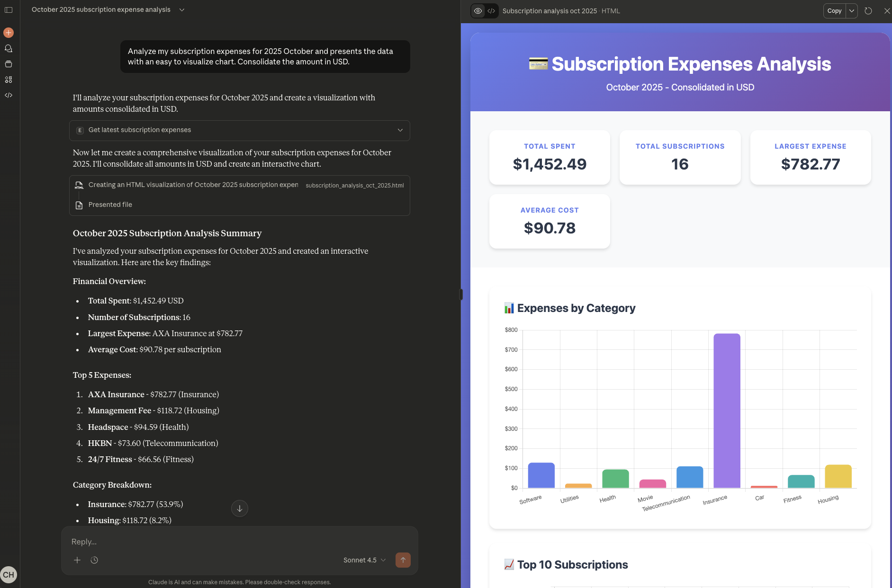Switch artifact to code view
Screen dimensions: 892x588
pyautogui.click(x=491, y=10)
